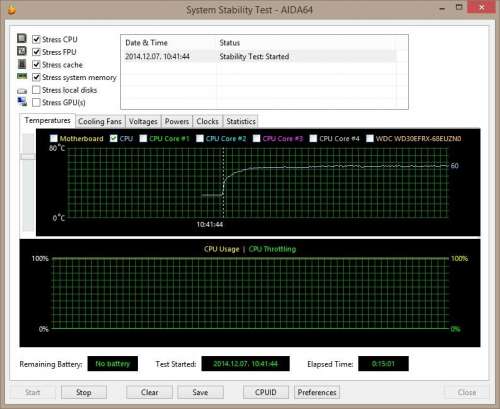The width and height of the screenshot is (500, 409).
Task: Maximize the System Stability Test window
Action: click(x=459, y=7)
